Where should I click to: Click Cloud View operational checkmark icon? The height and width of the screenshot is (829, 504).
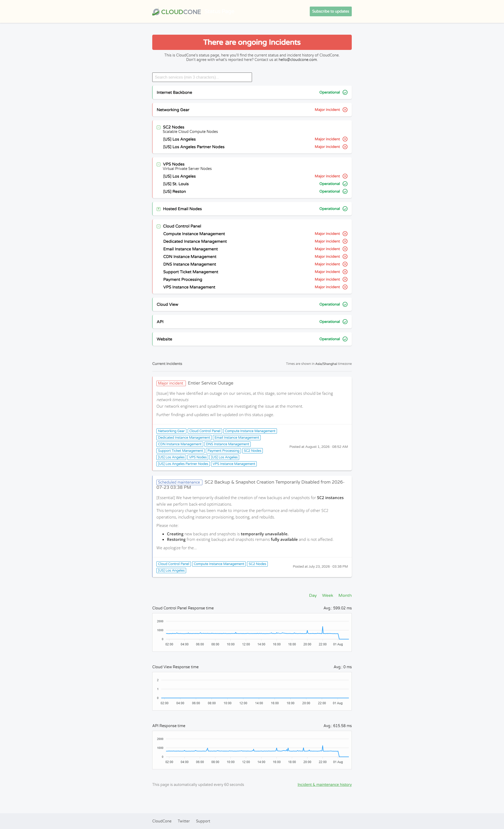click(x=345, y=304)
